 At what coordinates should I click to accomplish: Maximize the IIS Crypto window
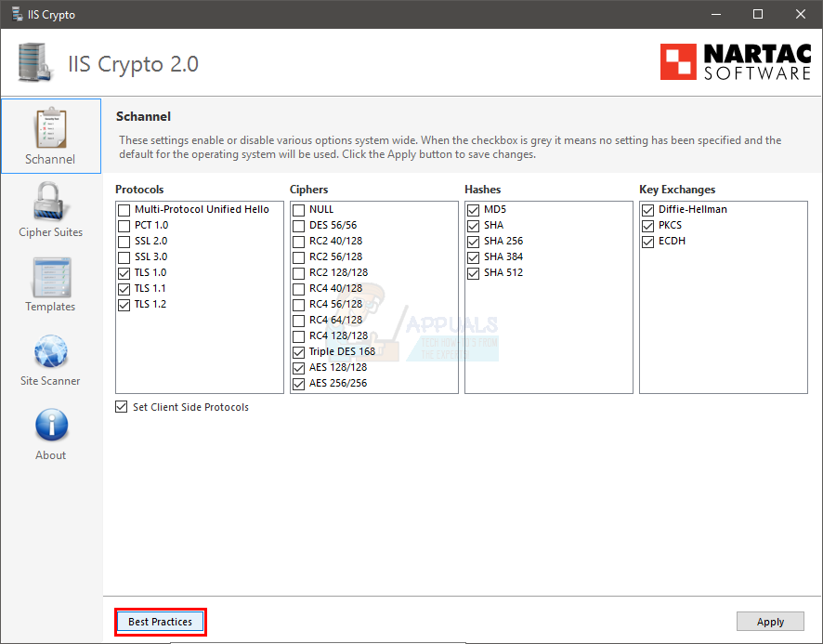758,14
